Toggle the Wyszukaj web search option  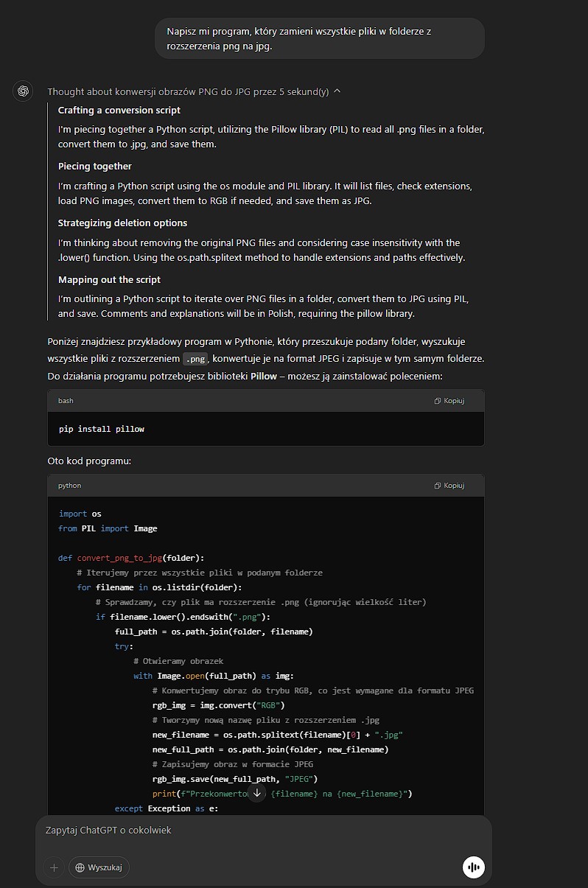tap(99, 867)
